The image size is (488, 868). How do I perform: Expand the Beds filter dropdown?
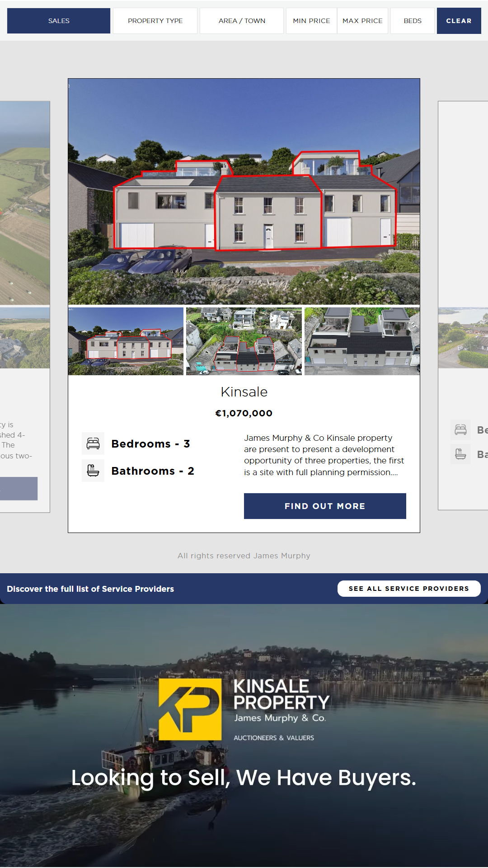pos(413,21)
